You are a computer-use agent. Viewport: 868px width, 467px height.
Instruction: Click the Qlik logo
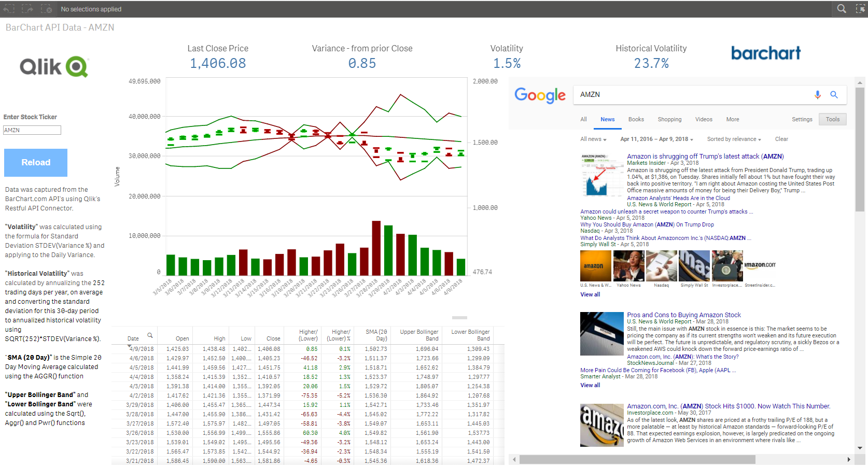pyautogui.click(x=54, y=67)
